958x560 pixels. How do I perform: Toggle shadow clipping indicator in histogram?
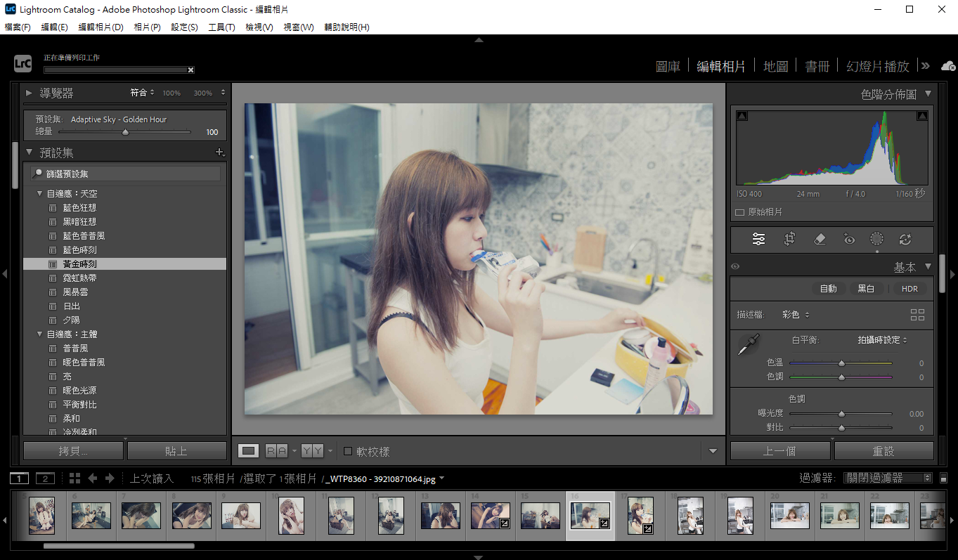[x=742, y=116]
